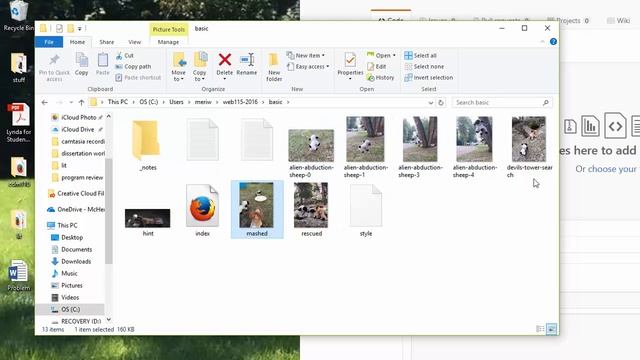
Task: Open the Easy access dropdown
Action: (308, 67)
